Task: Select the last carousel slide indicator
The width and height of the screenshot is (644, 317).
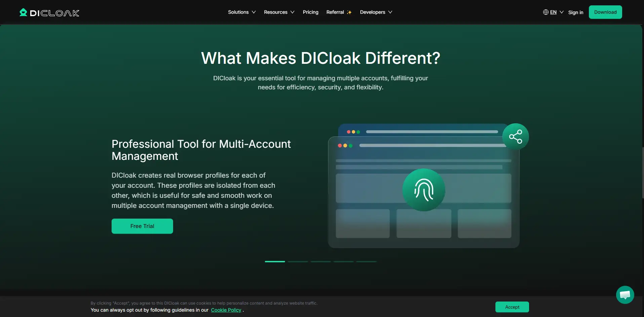Action: [x=366, y=262]
